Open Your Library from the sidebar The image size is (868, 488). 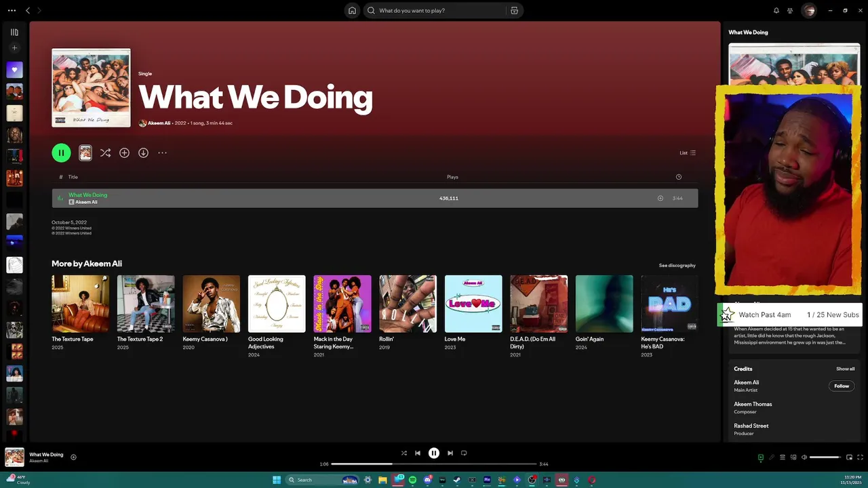(14, 32)
